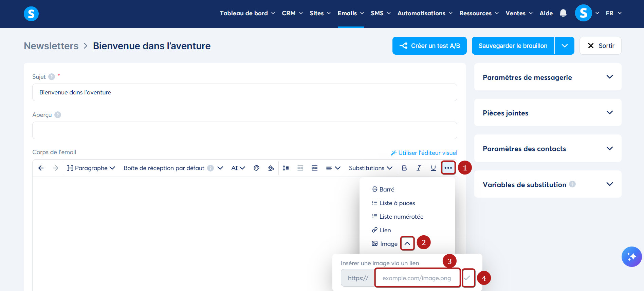
Task: Open the notifications bell
Action: click(x=563, y=13)
